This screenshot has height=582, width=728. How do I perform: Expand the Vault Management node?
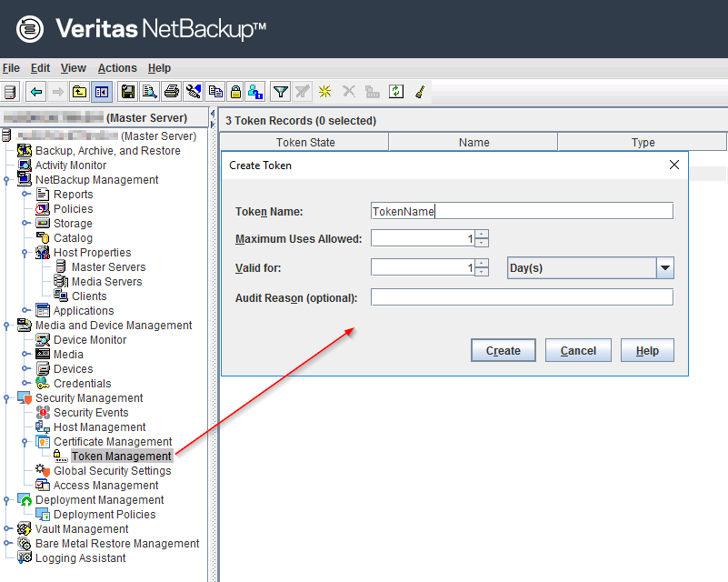click(x=7, y=529)
